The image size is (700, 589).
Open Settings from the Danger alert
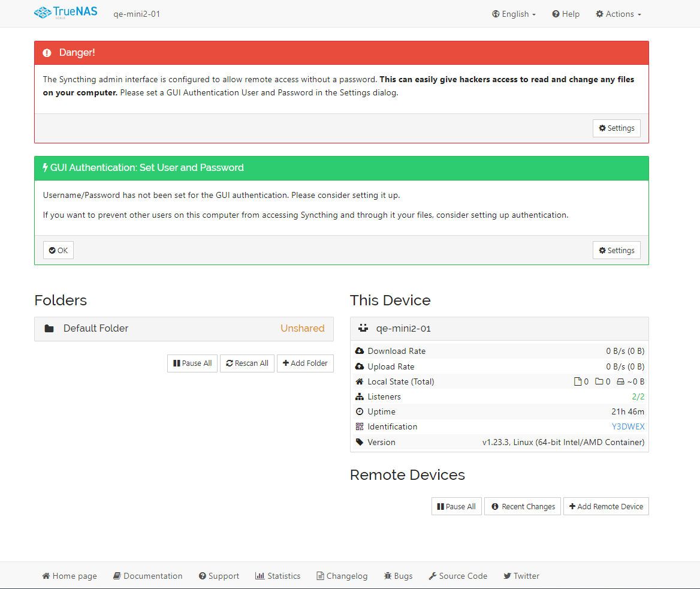(x=617, y=128)
